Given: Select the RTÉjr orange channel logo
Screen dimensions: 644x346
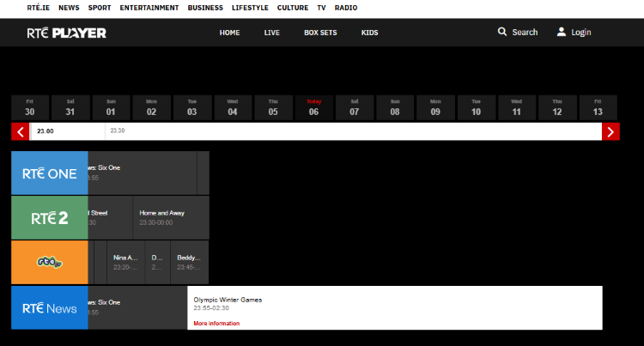Looking at the screenshot, I should 50,262.
